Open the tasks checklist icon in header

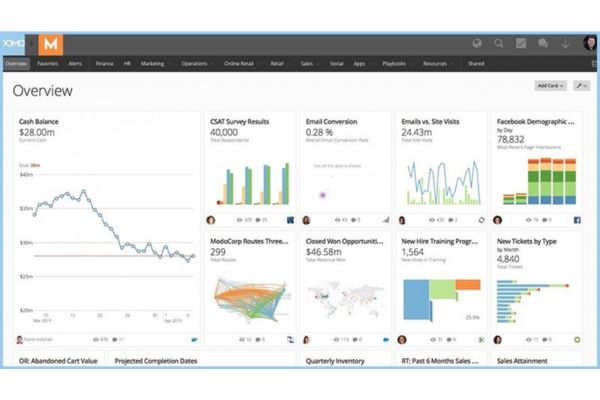(521, 44)
